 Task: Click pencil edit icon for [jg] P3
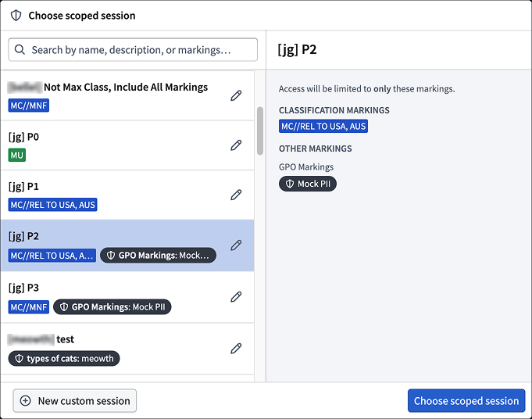pos(236,296)
